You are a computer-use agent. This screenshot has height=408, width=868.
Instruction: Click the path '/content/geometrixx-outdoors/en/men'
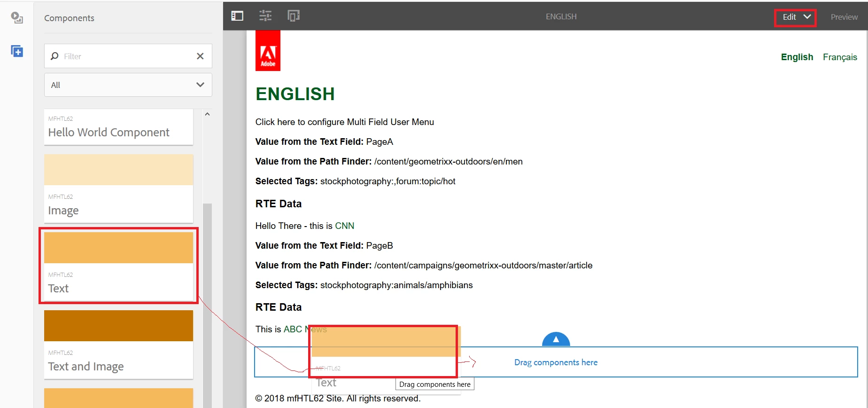[448, 161]
